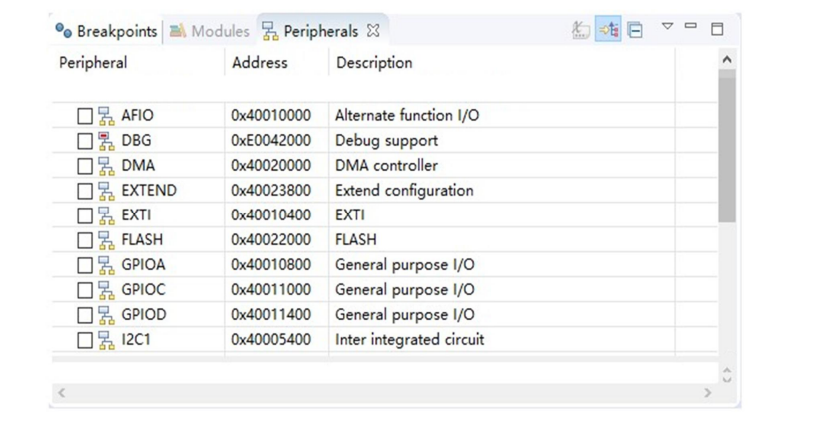Click address 0x40010000

[x=271, y=115]
